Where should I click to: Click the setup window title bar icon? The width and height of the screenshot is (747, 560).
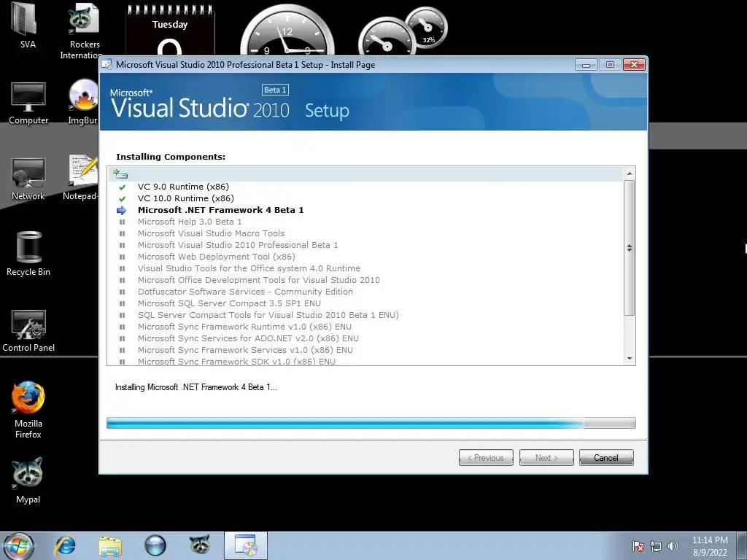108,65
